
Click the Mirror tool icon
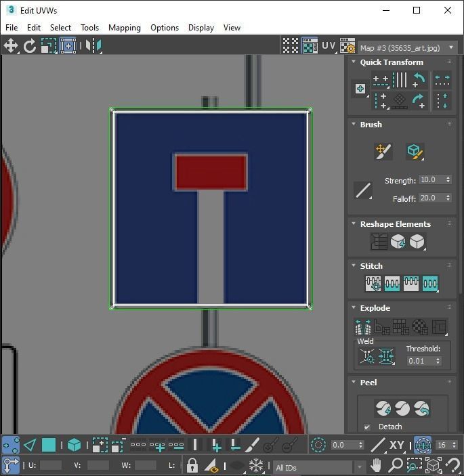click(x=93, y=46)
